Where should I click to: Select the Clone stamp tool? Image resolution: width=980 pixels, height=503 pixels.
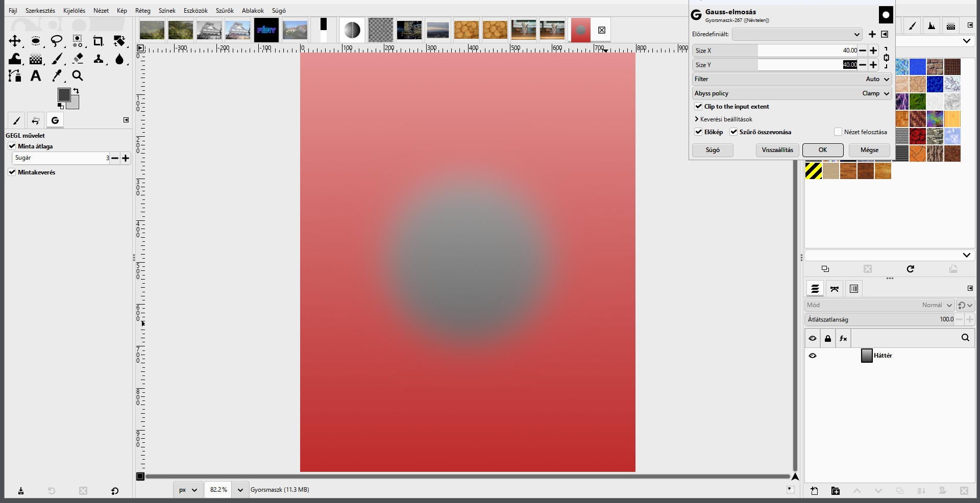click(99, 59)
